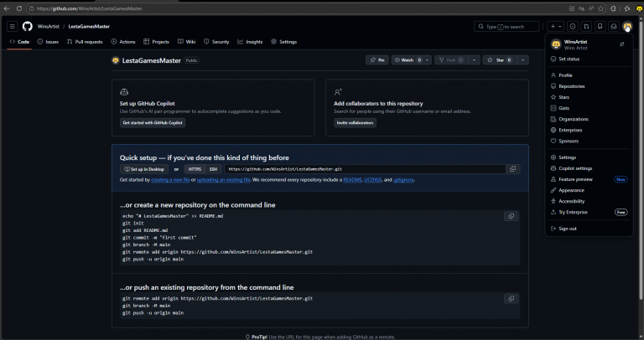Select the HTTPS protocol option
The height and width of the screenshot is (340, 644).
(x=195, y=169)
